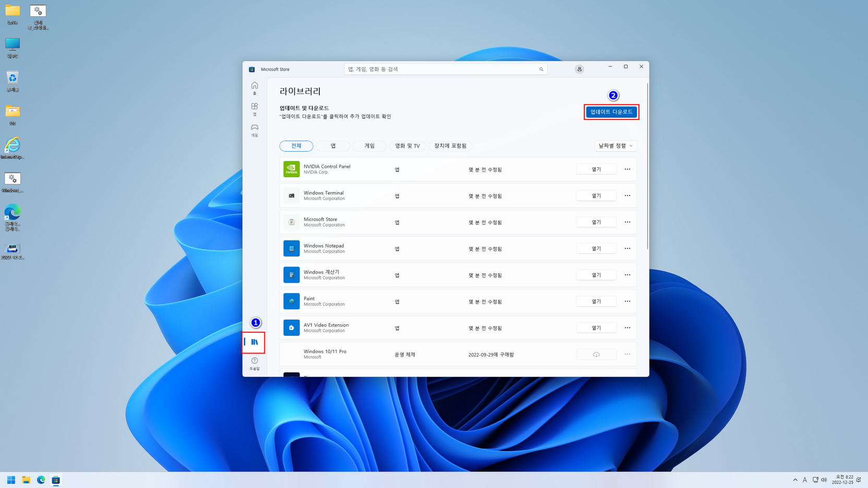The height and width of the screenshot is (488, 868).
Task: Open more options for Microsoft Store row
Action: pos(628,222)
